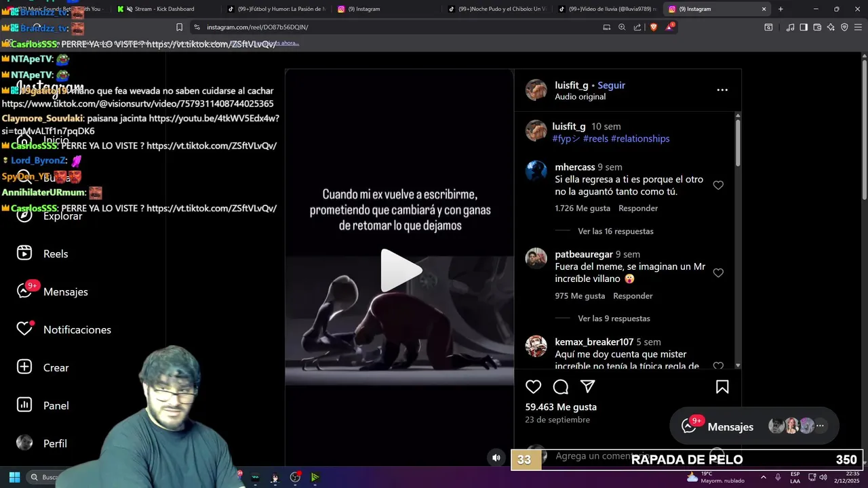Open more chats ellipsis in Mensajes pill
This screenshot has height=488, width=868.
click(820, 426)
